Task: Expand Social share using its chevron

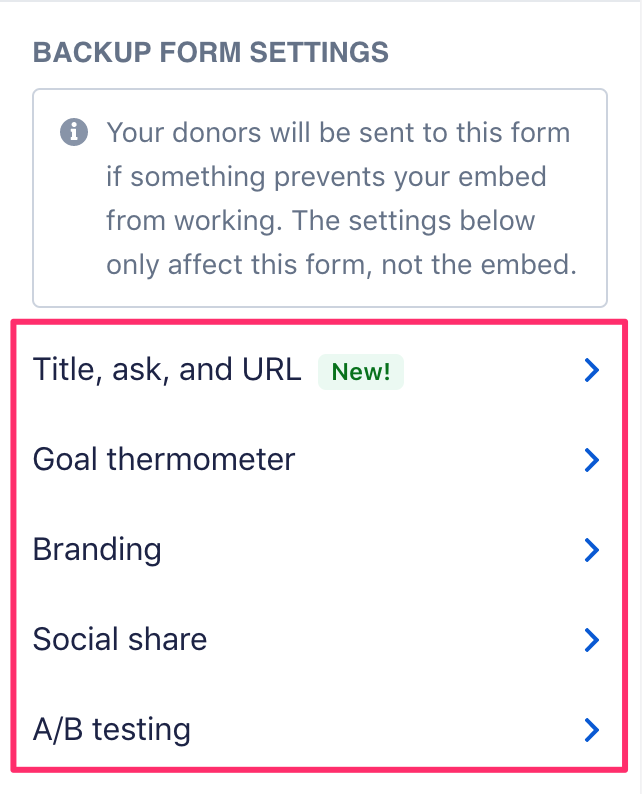Action: click(x=591, y=640)
